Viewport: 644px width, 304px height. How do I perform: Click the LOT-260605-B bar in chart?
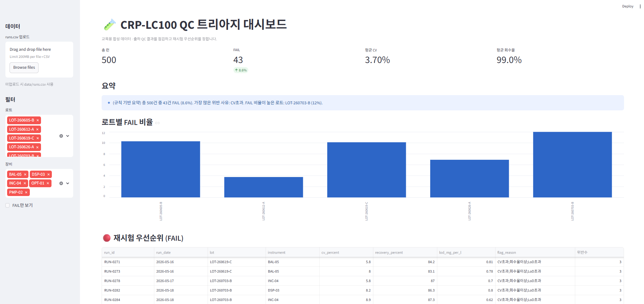click(x=161, y=169)
